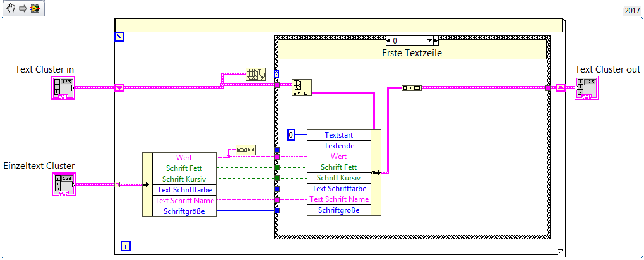Image resolution: width=644 pixels, height=260 pixels.
Task: Click the Build Array function inside case
Action: coord(301,87)
